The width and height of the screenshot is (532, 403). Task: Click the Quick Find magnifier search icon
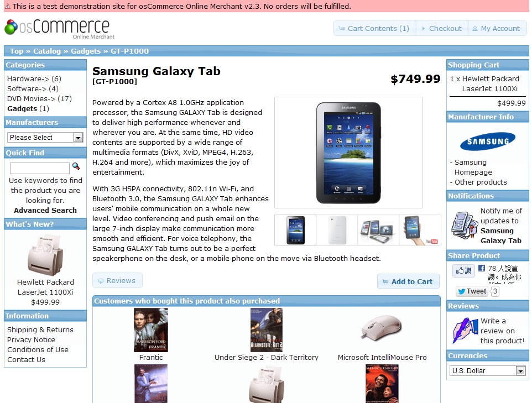pos(76,166)
